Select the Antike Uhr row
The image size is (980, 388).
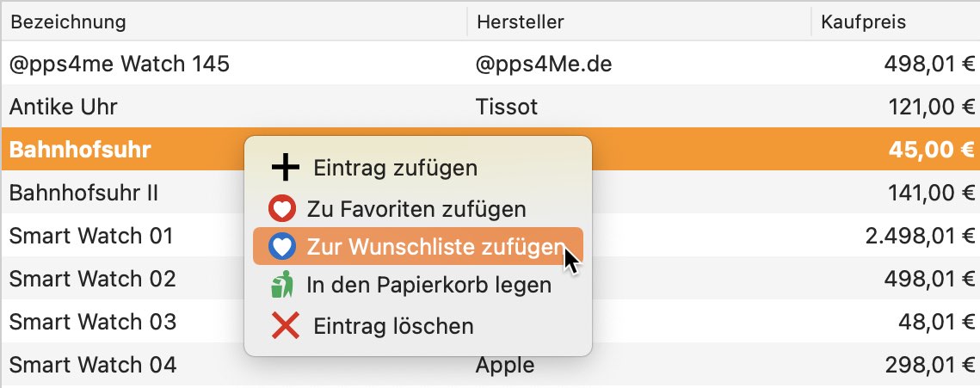point(490,106)
